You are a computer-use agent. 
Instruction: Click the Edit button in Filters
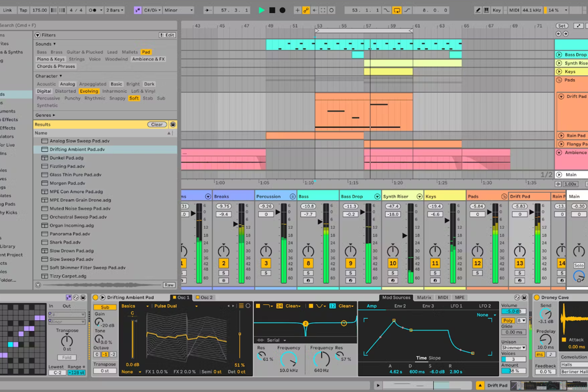[x=167, y=35]
